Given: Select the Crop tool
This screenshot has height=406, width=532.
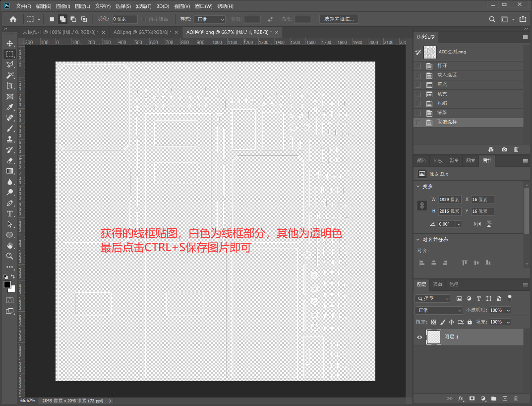Looking at the screenshot, I should [x=10, y=86].
